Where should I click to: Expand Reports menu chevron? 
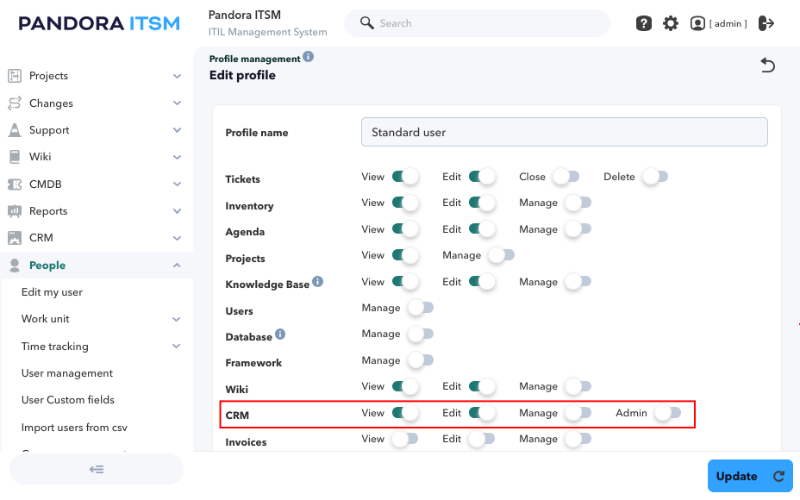[x=177, y=211]
